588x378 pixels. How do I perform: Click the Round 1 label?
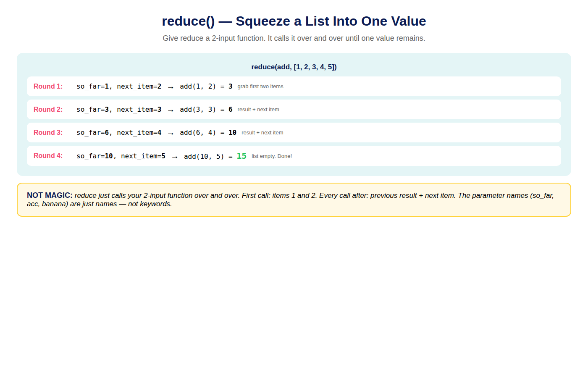pos(48,86)
